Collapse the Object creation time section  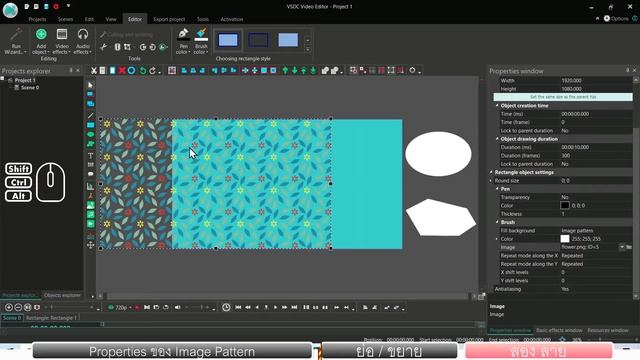pos(497,105)
